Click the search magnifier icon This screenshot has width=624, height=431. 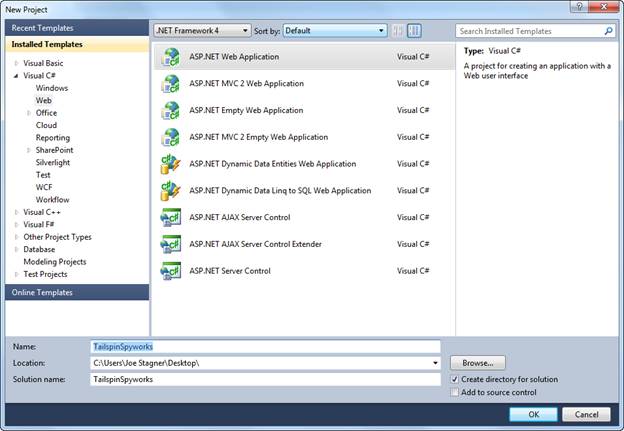click(x=608, y=31)
